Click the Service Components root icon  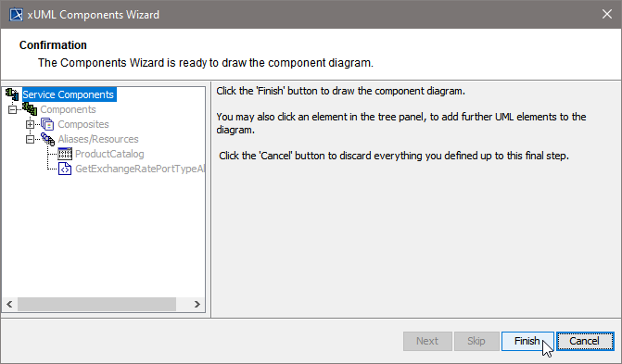(x=12, y=94)
